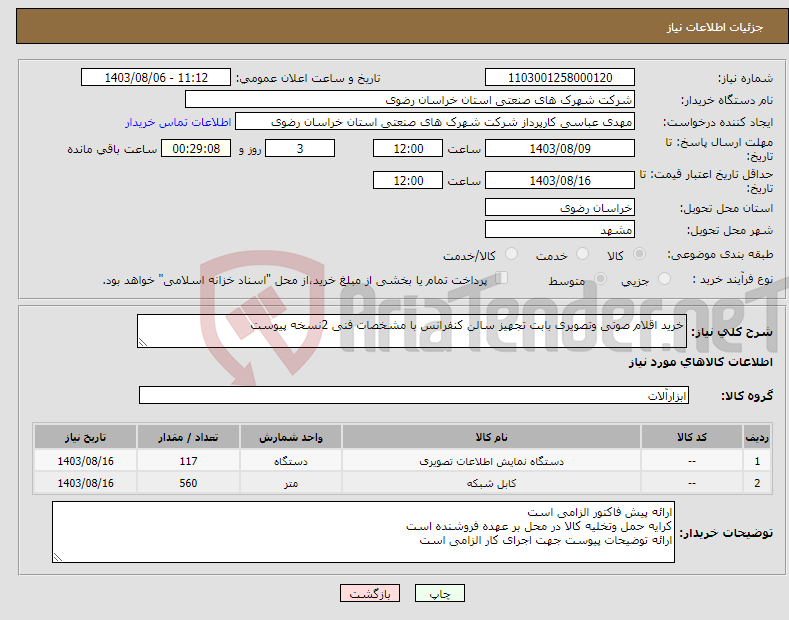Select the کالا radio button
This screenshot has width=789, height=620.
[639, 254]
